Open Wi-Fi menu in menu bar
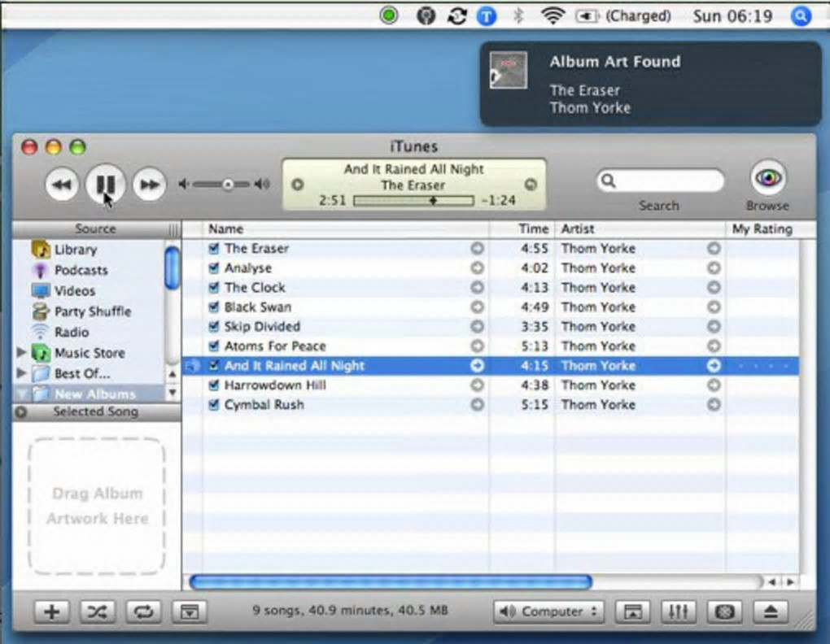This screenshot has height=644, width=830. tap(552, 16)
